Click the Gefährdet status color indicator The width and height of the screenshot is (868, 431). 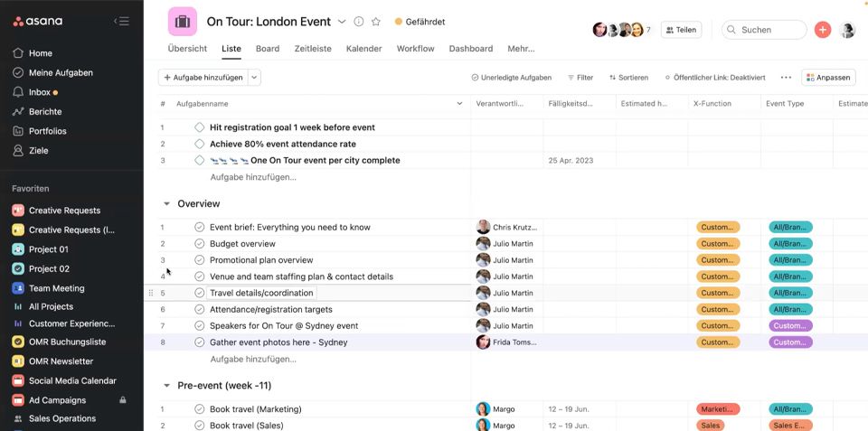399,22
